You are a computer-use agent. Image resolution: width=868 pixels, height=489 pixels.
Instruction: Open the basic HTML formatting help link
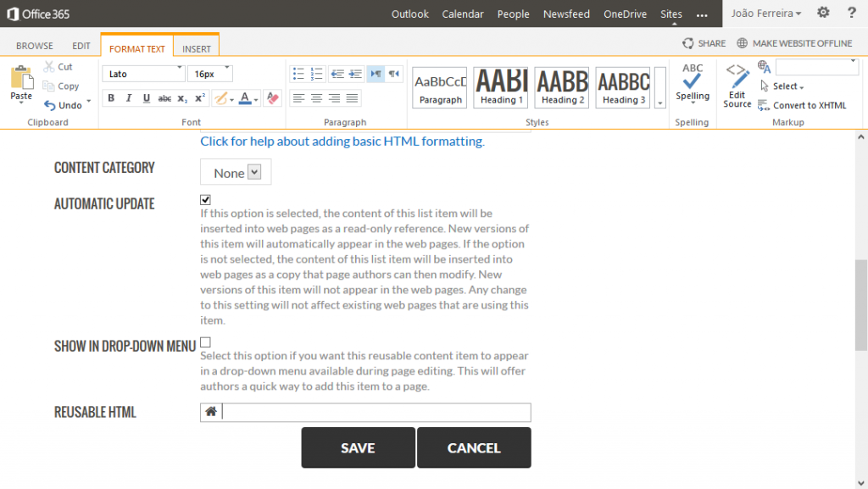click(x=342, y=142)
